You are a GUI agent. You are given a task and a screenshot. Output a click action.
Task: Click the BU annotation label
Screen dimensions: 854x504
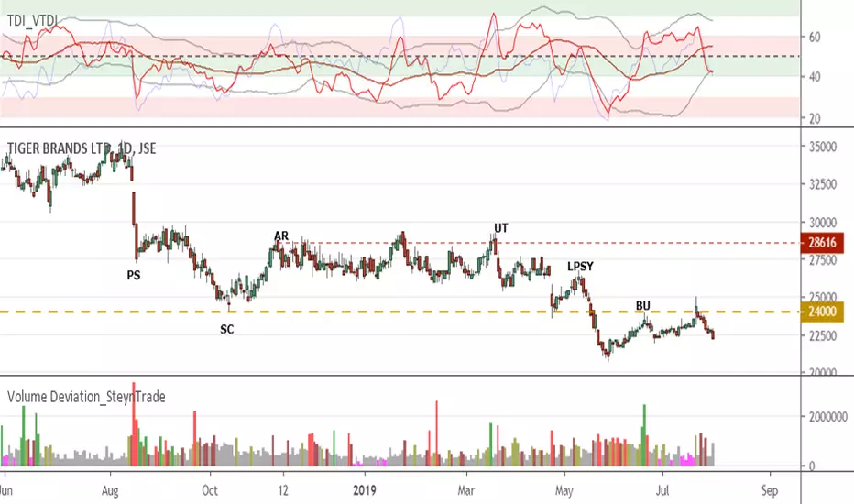[643, 306]
